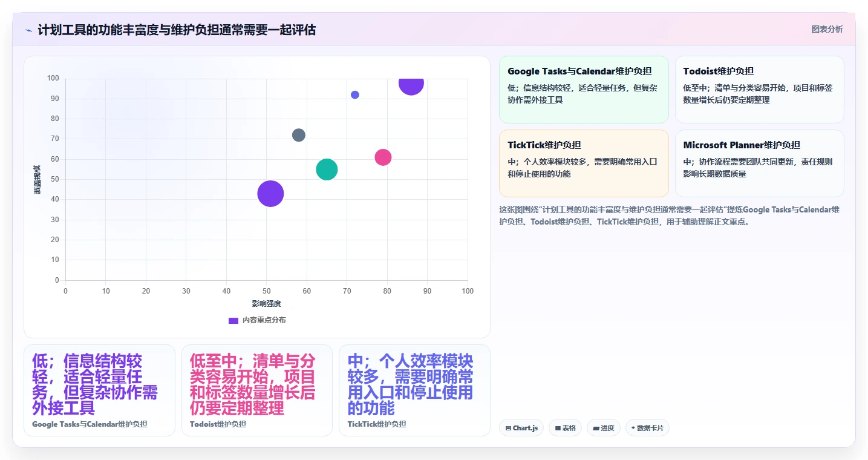Screen dimensions: 868x460
Task: Click the purple 低；信息结构较轻 stat text
Action: 95,384
